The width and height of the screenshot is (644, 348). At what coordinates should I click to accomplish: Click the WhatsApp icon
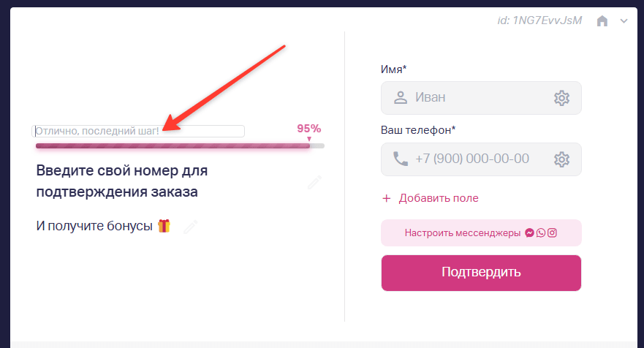[540, 233]
